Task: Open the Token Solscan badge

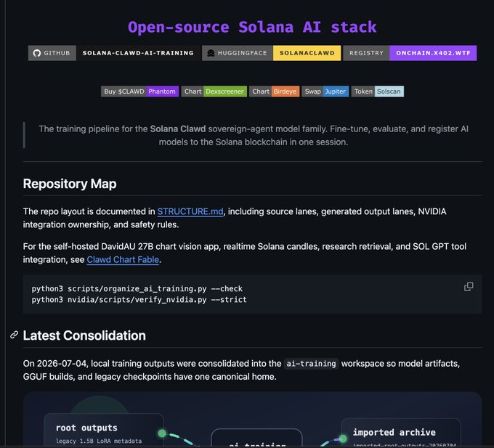Action: click(378, 91)
